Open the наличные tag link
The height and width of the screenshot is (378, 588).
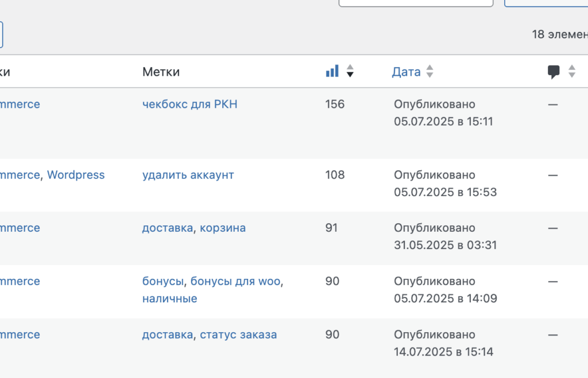[x=169, y=299]
